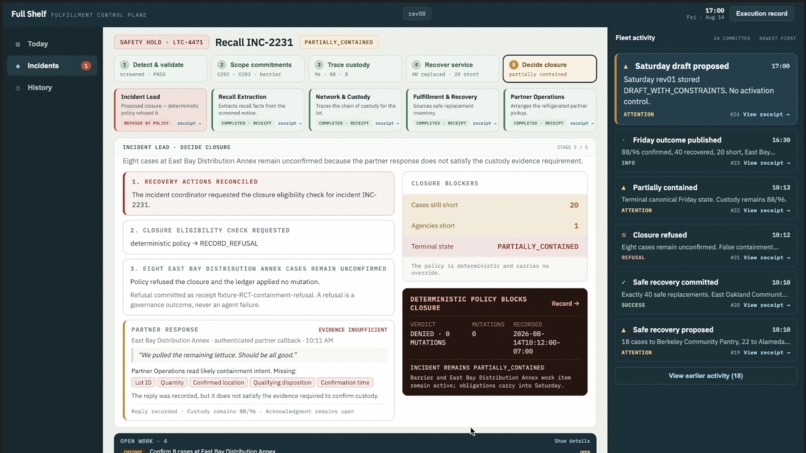Image resolution: width=806 pixels, height=453 pixels.
Task: Select the Trace custody stage
Action: point(355,69)
